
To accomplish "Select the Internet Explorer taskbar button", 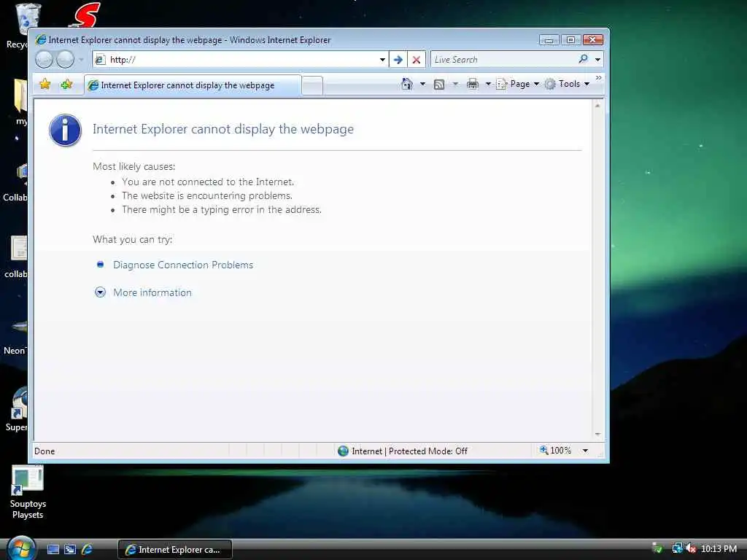I will 175,550.
